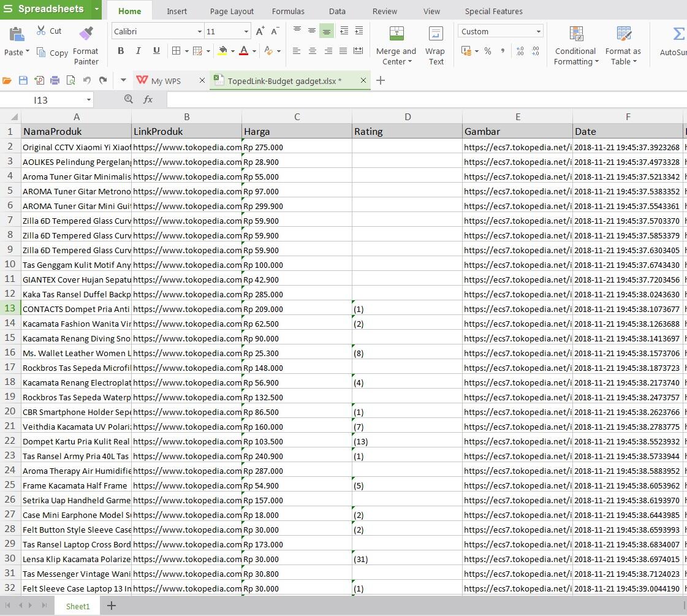This screenshot has width=687, height=616.
Task: Open the Page Layout ribbon tab
Action: (232, 11)
